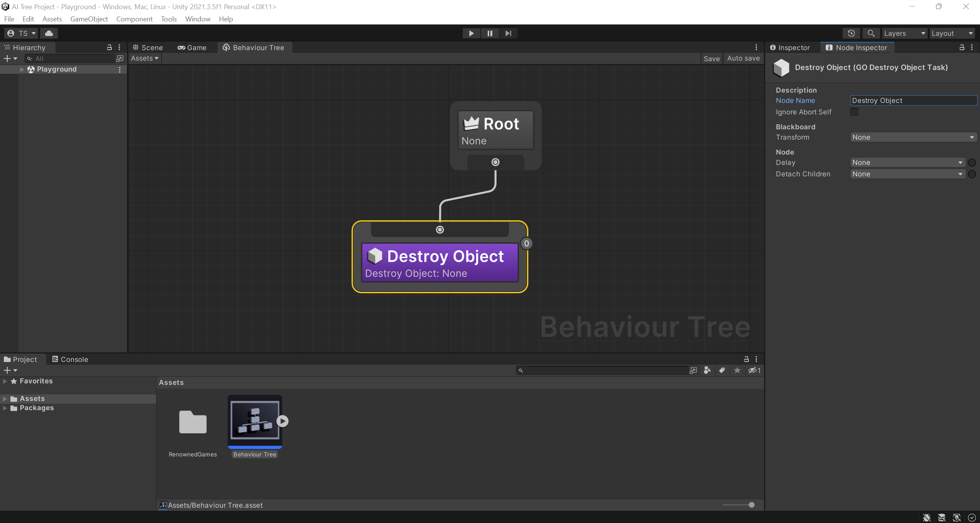Click the Node Name input field
This screenshot has height=523, width=980.
913,101
